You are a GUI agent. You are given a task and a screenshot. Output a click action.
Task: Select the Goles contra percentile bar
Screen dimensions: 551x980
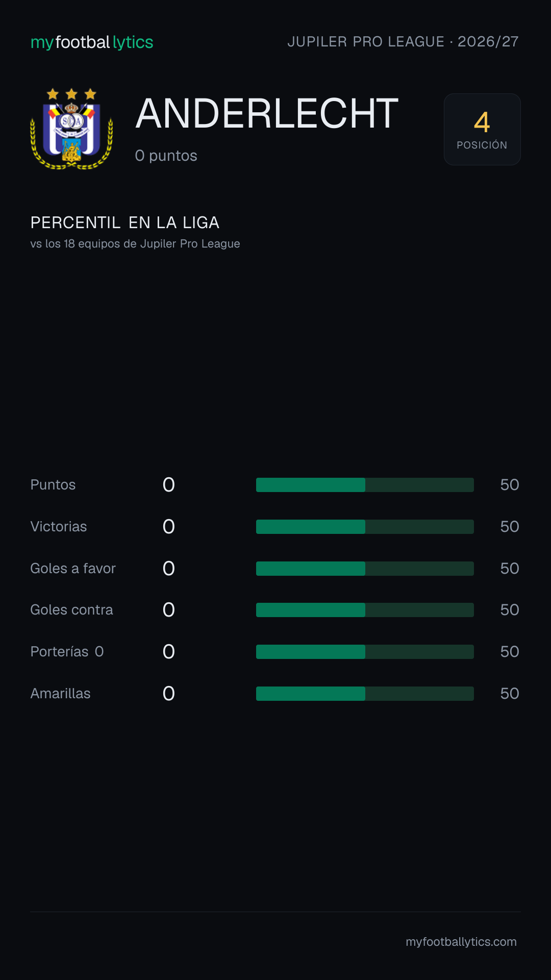(365, 610)
